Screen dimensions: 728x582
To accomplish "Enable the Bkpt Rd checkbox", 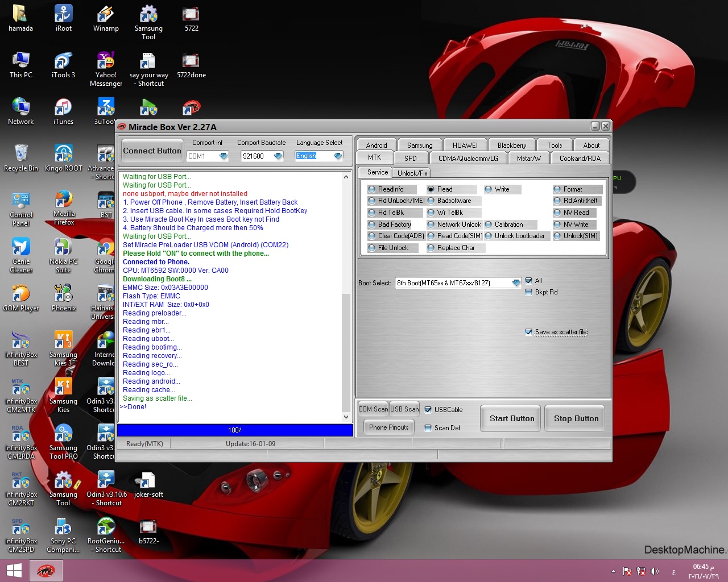I will (529, 292).
